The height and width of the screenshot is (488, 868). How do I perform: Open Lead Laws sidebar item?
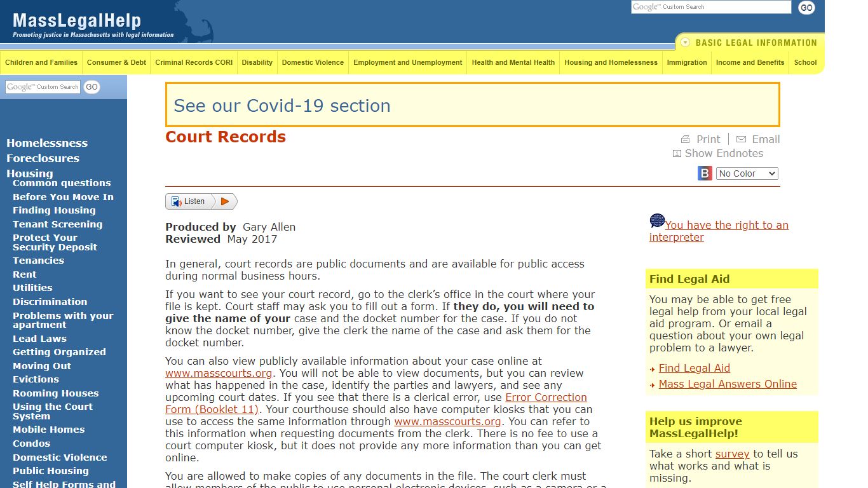click(x=39, y=339)
